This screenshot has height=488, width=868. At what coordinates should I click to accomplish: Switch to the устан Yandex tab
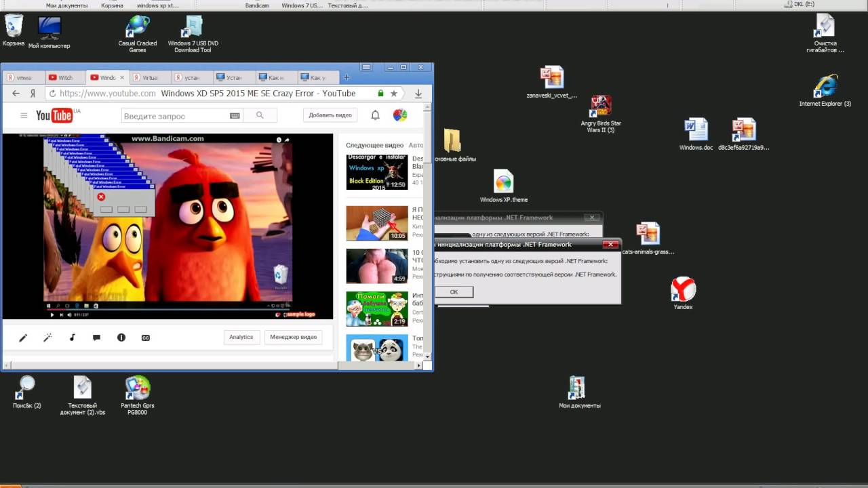(192, 78)
